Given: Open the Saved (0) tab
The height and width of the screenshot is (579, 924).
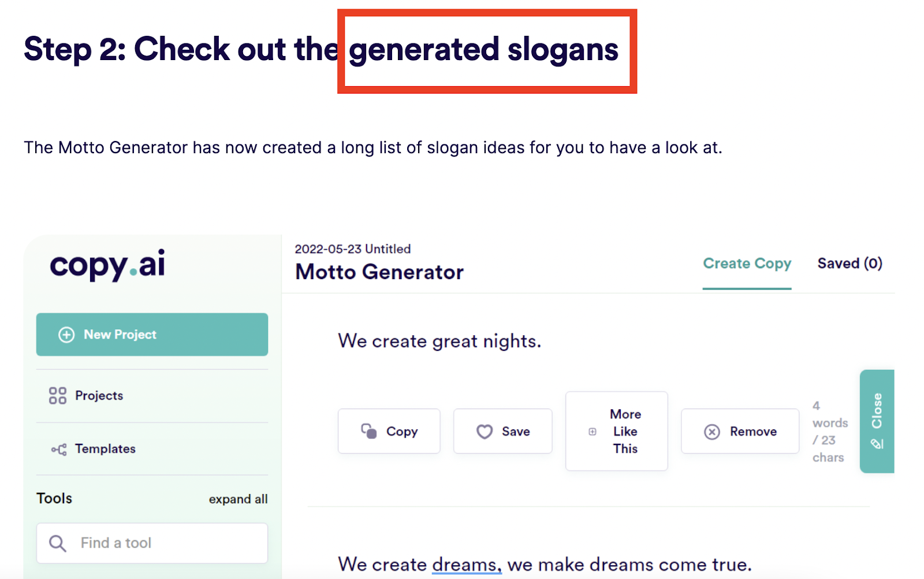Looking at the screenshot, I should click(x=850, y=263).
